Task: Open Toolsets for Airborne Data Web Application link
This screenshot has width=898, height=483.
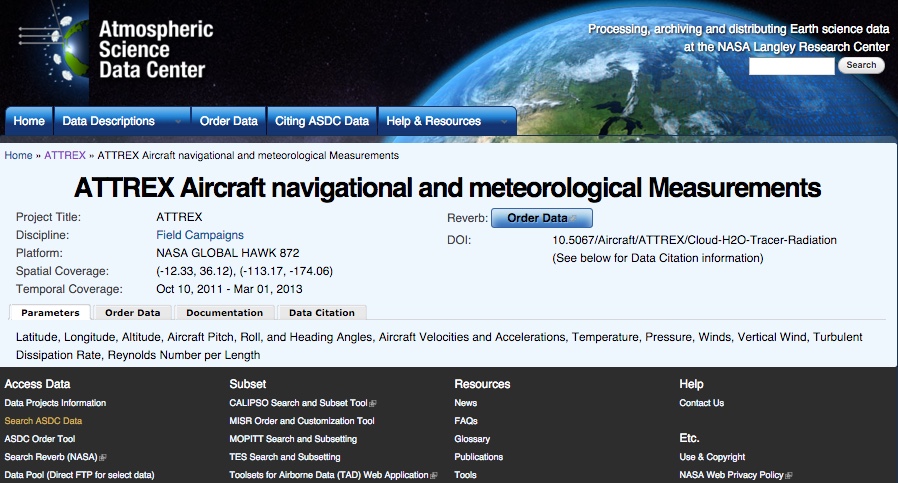Action: point(329,475)
